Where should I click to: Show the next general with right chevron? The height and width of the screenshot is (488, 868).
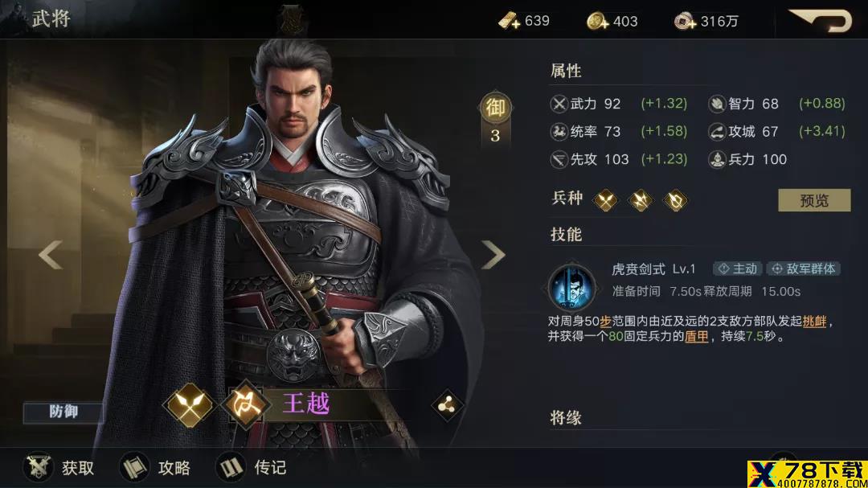493,255
